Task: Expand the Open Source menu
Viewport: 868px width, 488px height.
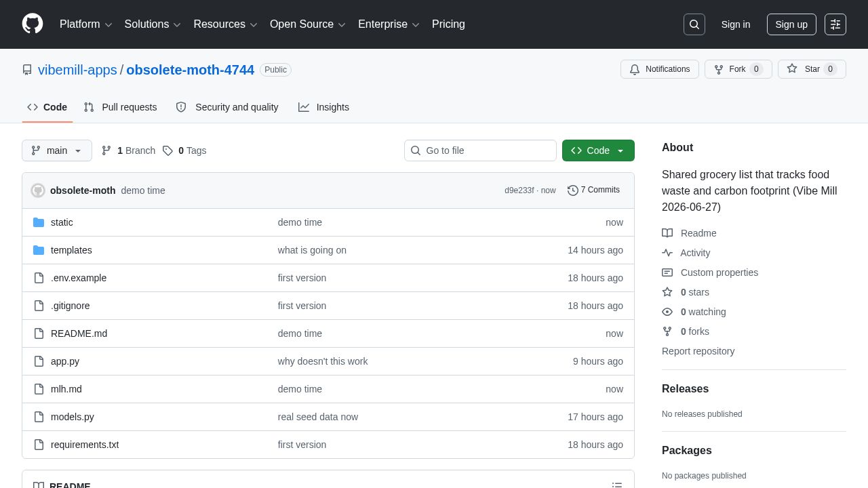Action: pos(308,24)
